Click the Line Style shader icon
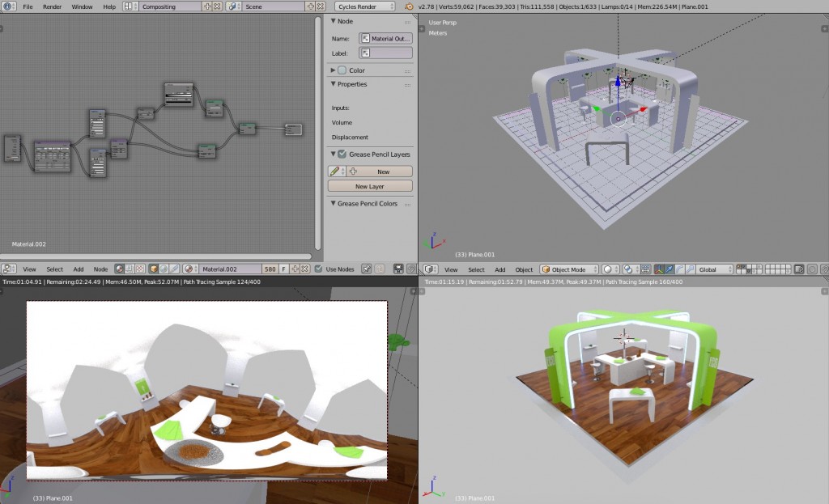The height and width of the screenshot is (504, 829). (173, 268)
